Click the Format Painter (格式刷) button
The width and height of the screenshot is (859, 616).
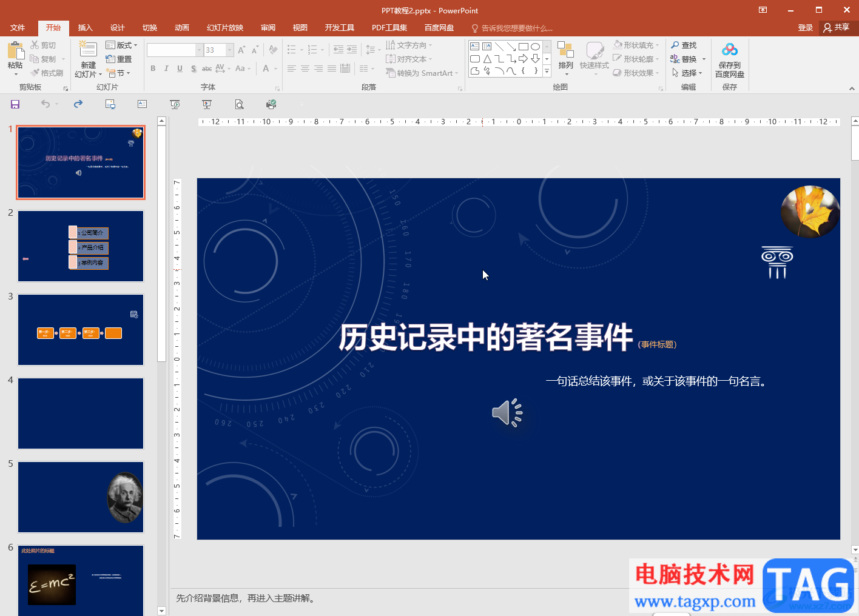pos(47,73)
